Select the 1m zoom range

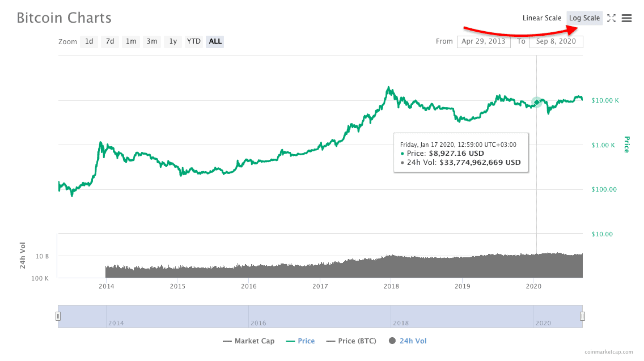131,41
